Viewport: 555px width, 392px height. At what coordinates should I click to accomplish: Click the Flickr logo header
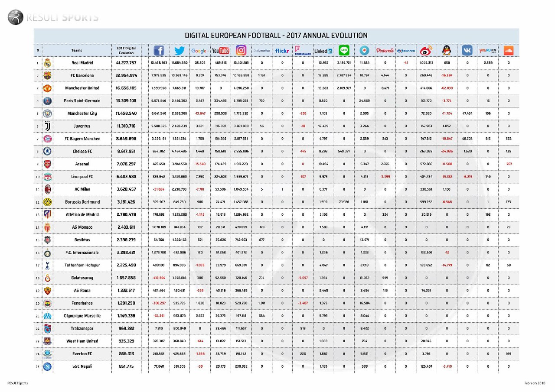point(282,51)
